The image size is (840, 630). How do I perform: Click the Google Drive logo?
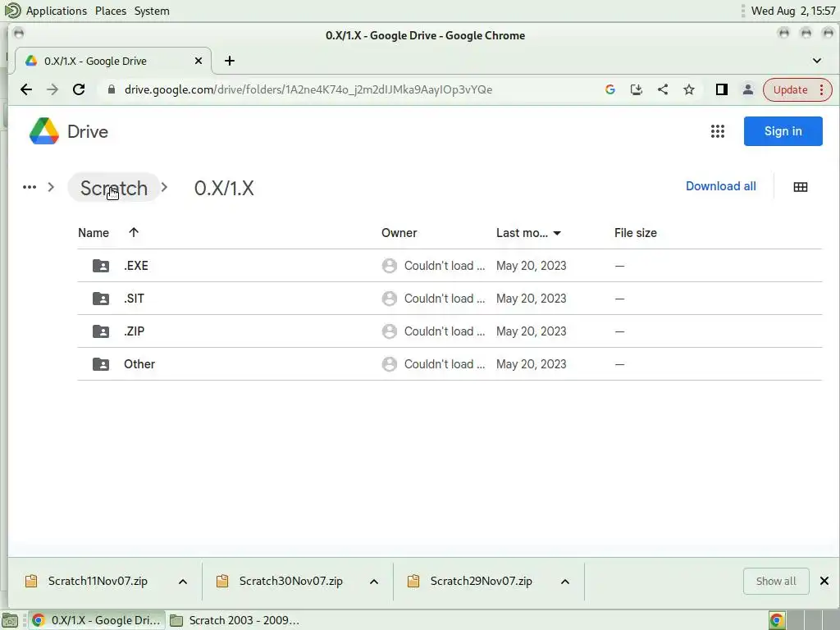pos(44,131)
